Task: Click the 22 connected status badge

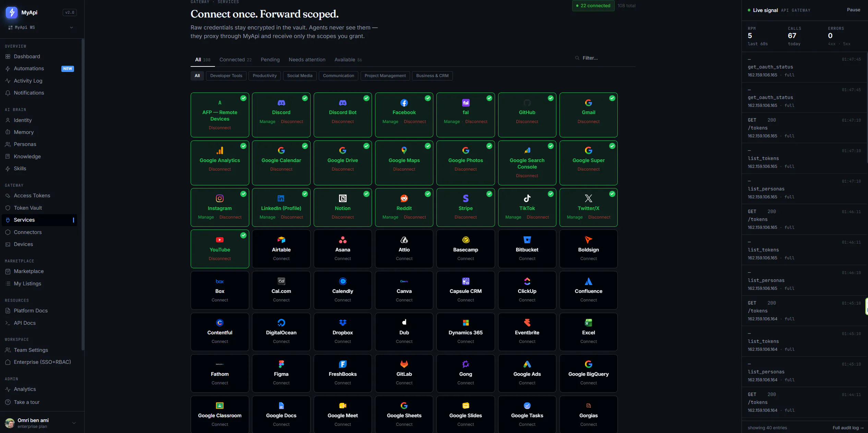Action: point(593,6)
